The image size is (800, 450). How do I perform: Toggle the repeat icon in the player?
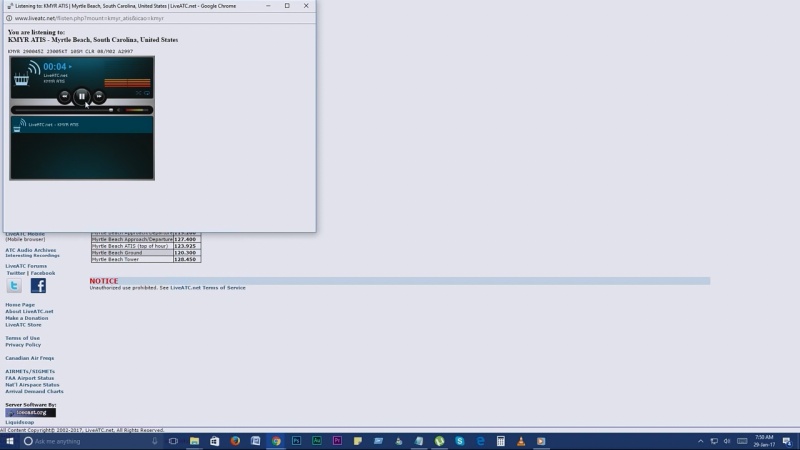tap(147, 93)
